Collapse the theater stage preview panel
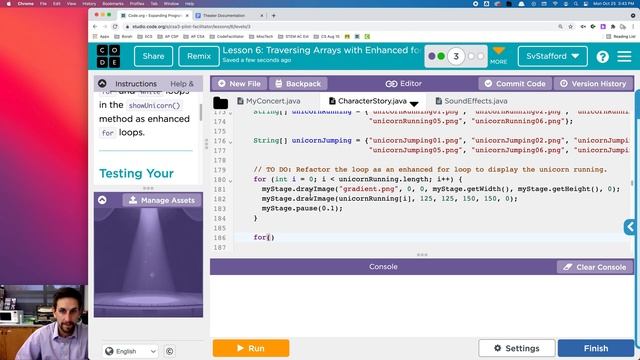Screen dimensions: 640x360 tap(102, 200)
